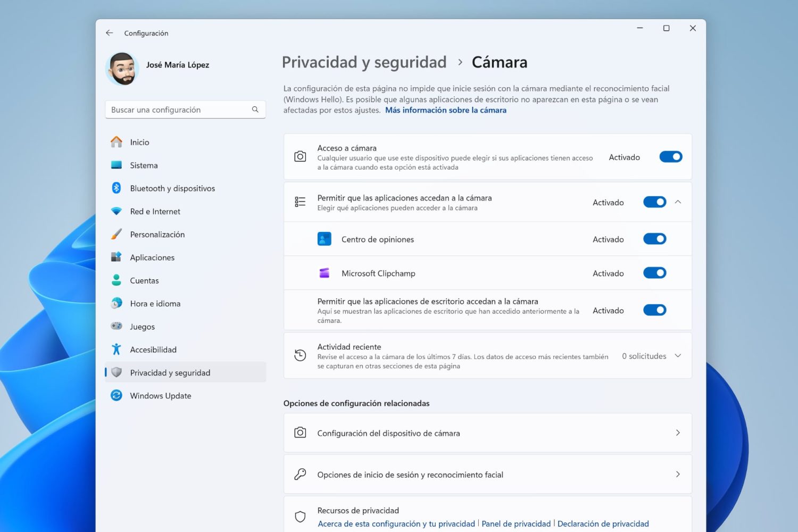The height and width of the screenshot is (532, 798).
Task: Click José María López's profile avatar
Action: pyautogui.click(x=121, y=69)
